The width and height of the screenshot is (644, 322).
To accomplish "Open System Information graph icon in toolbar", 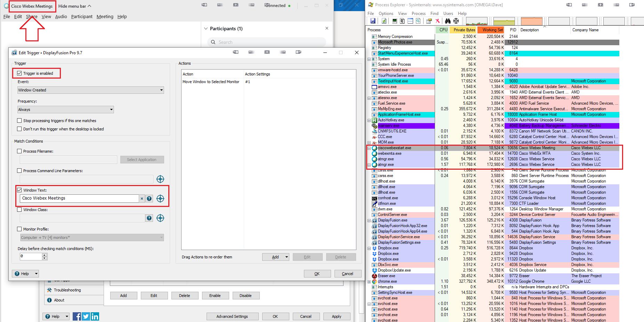I will [394, 21].
